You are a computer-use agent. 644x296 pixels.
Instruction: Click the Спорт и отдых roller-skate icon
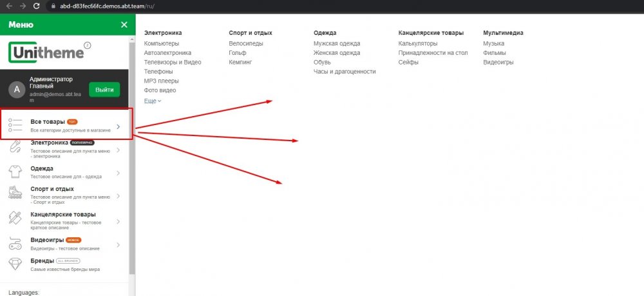click(x=16, y=192)
